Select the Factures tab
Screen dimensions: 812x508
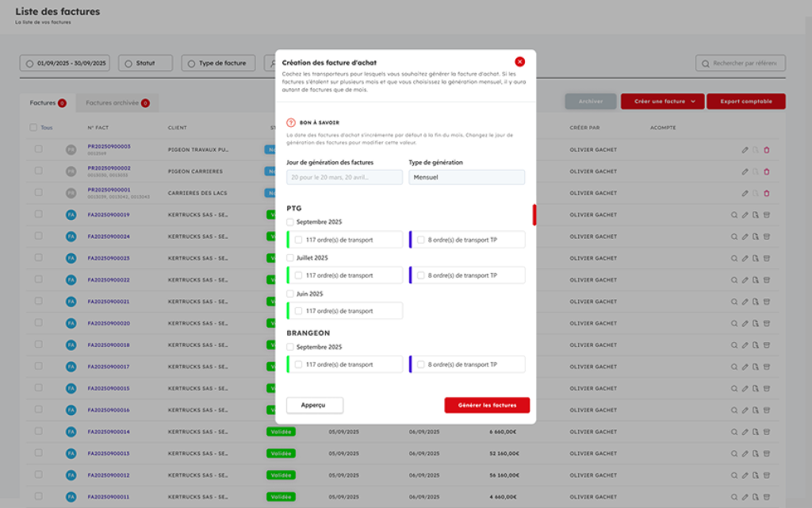pyautogui.click(x=44, y=102)
